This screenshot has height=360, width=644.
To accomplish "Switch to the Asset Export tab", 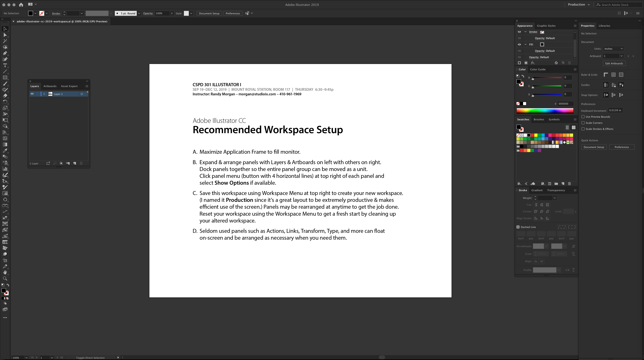I will click(x=69, y=86).
